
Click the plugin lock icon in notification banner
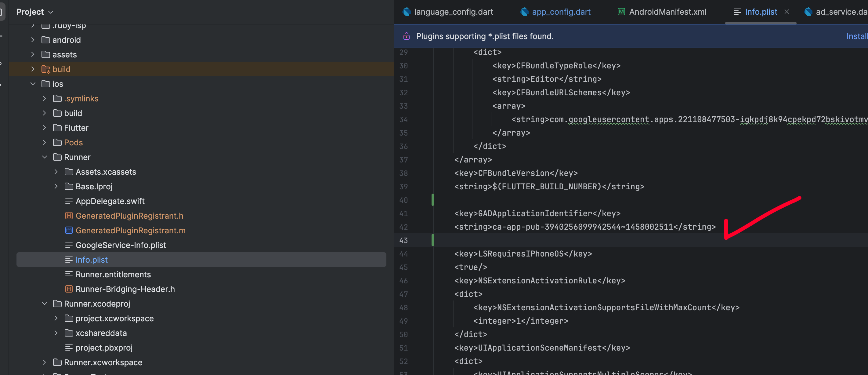tap(406, 36)
